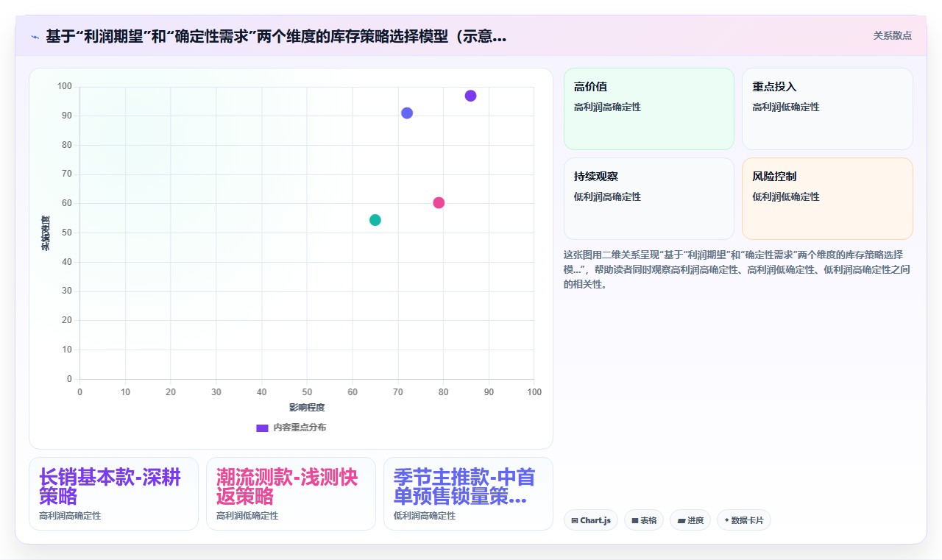Screen dimensions: 942x560
Task: Select the 高价值 quadrant card
Action: coord(649,109)
